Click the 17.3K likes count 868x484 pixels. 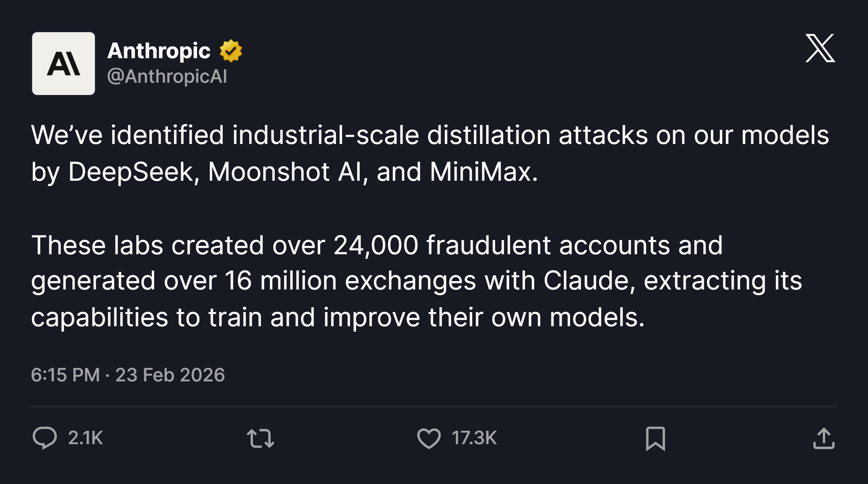[x=474, y=438]
